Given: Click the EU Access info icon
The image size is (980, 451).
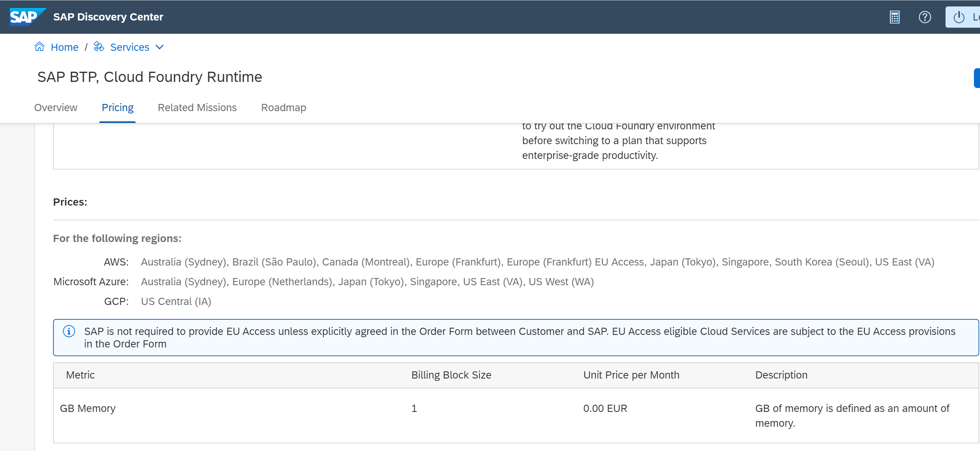Looking at the screenshot, I should pos(69,331).
